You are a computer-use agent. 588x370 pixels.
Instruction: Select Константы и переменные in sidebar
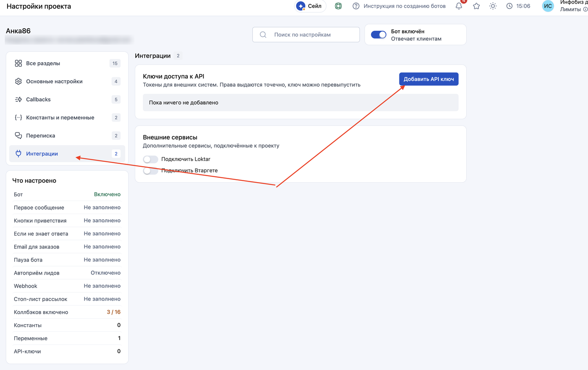coord(67,117)
